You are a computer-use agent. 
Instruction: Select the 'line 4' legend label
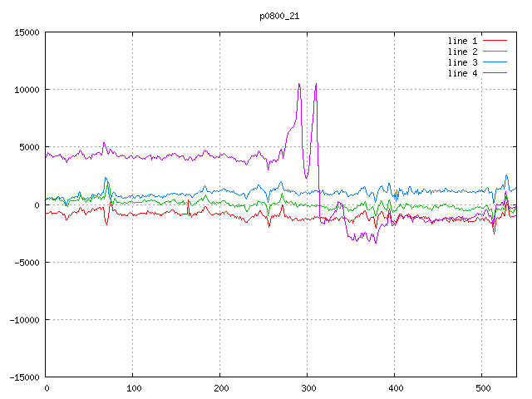tap(462, 73)
